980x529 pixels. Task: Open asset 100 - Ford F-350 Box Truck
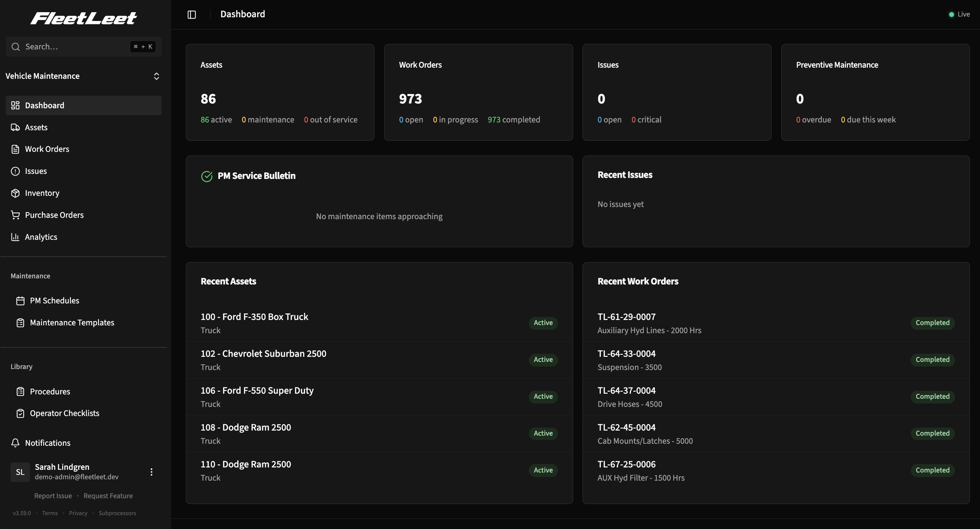coord(379,323)
